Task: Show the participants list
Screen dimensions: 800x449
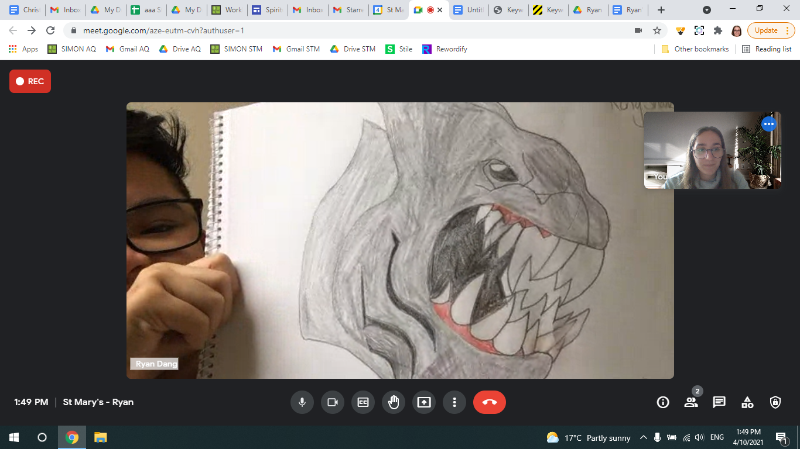Action: (x=690, y=402)
